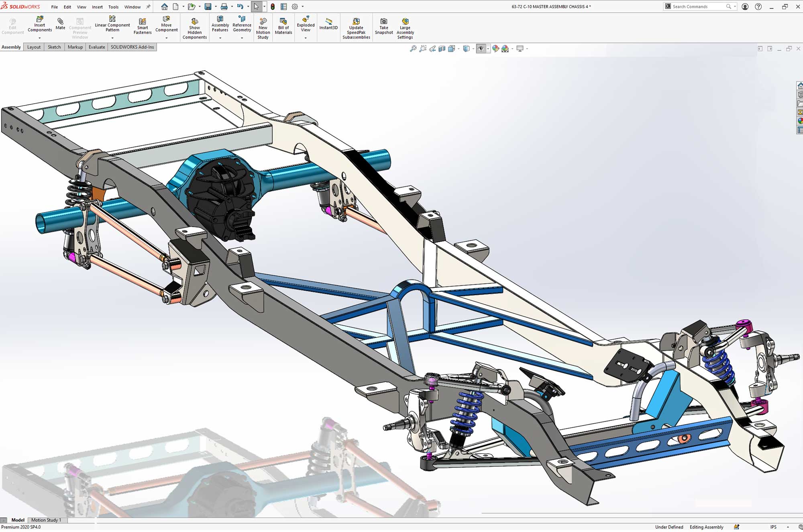Select the Mate tool
Screen dimensions: 803x532
click(60, 24)
